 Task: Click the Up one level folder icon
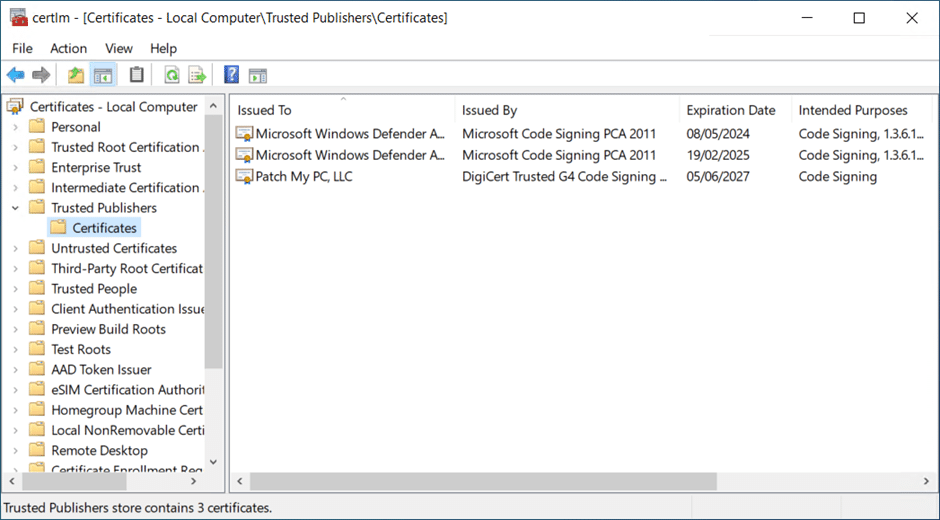(76, 75)
